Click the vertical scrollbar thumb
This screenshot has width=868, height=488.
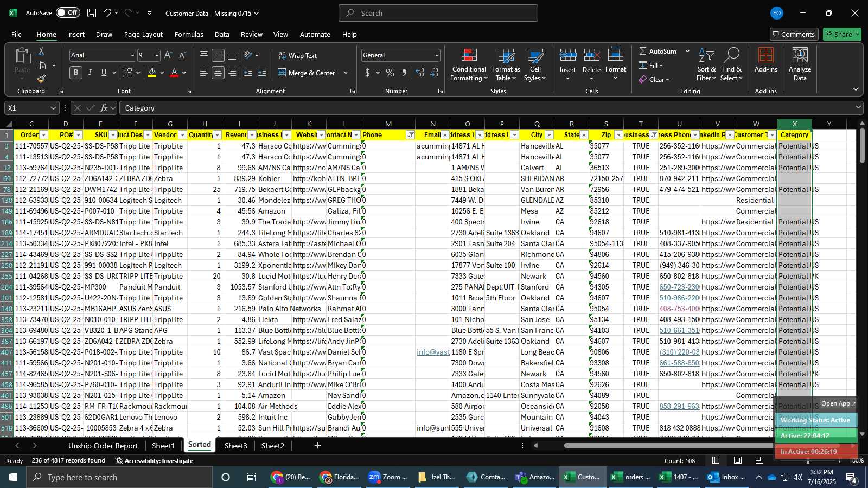862,145
